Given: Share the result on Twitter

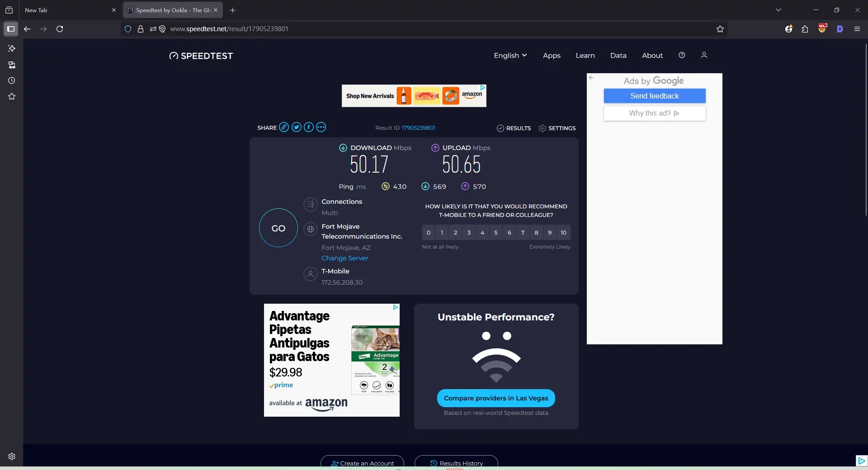Looking at the screenshot, I should [x=297, y=127].
